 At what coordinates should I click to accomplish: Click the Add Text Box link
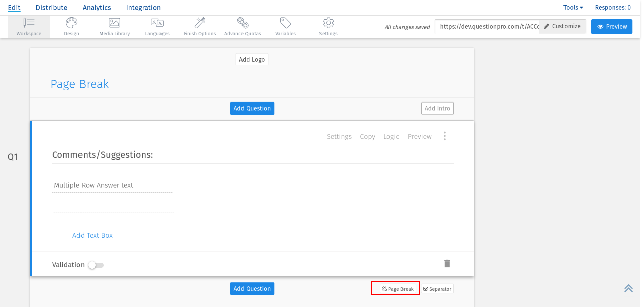tap(93, 235)
